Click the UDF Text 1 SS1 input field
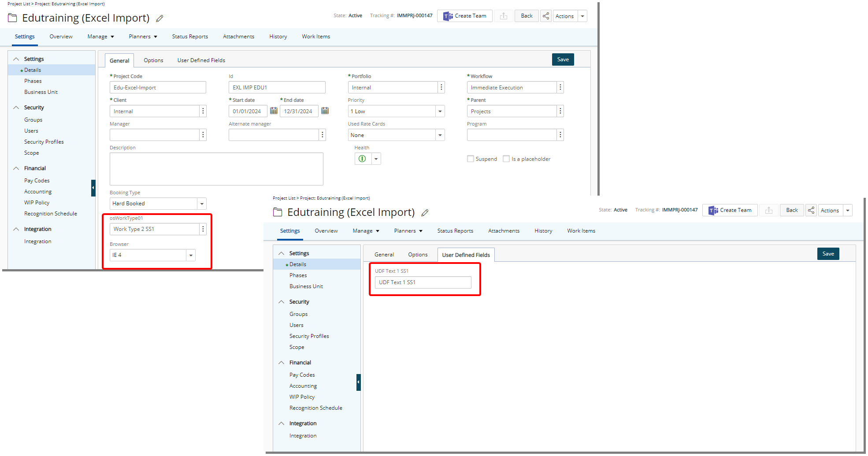868x456 pixels. [x=423, y=282]
